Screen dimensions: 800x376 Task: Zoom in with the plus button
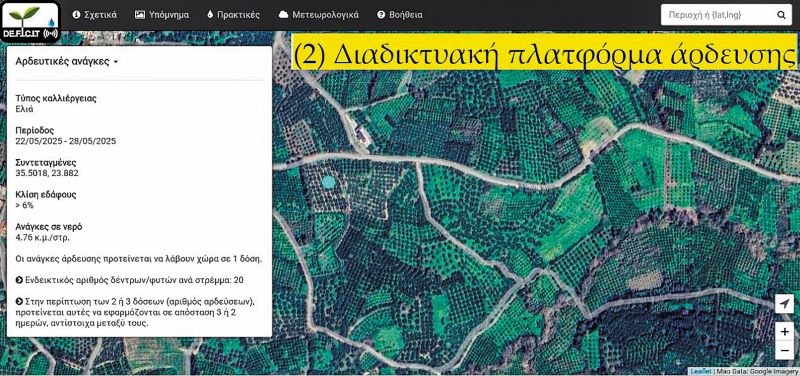click(784, 332)
